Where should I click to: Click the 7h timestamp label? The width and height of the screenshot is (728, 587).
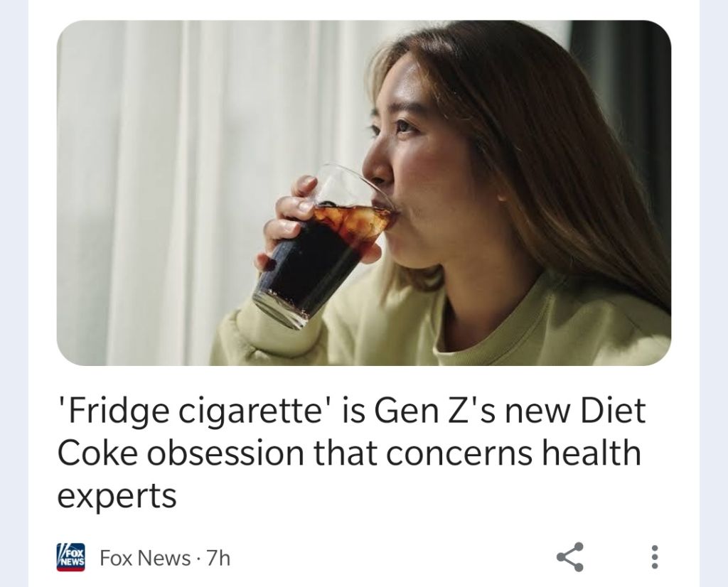tap(218, 557)
